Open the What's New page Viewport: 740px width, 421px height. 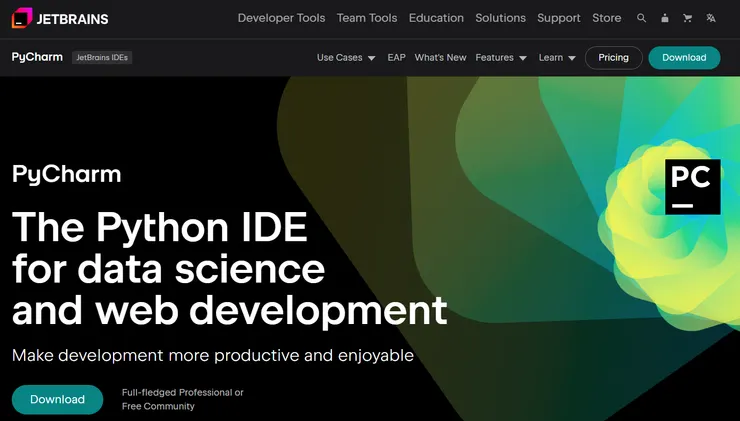coord(440,58)
